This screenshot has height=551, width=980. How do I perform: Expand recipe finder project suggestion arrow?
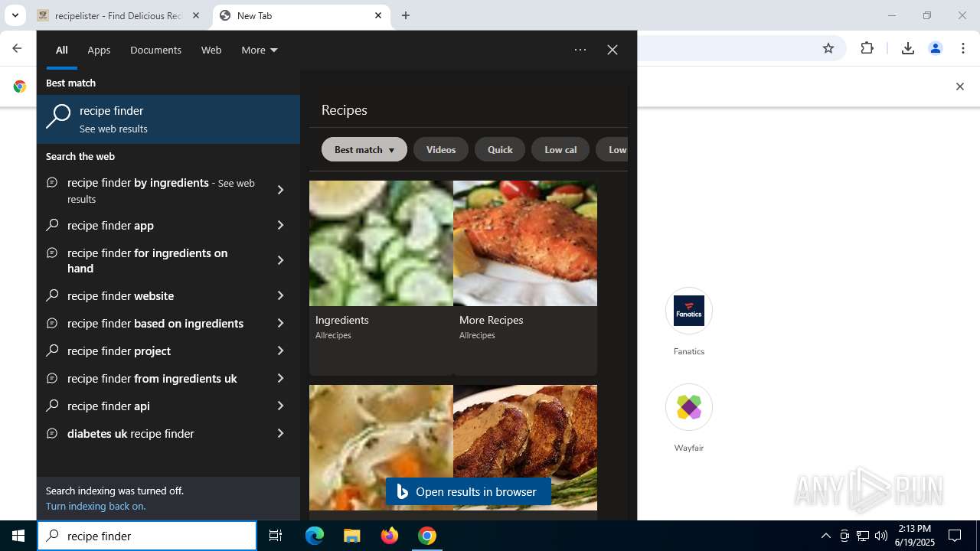[x=280, y=350]
